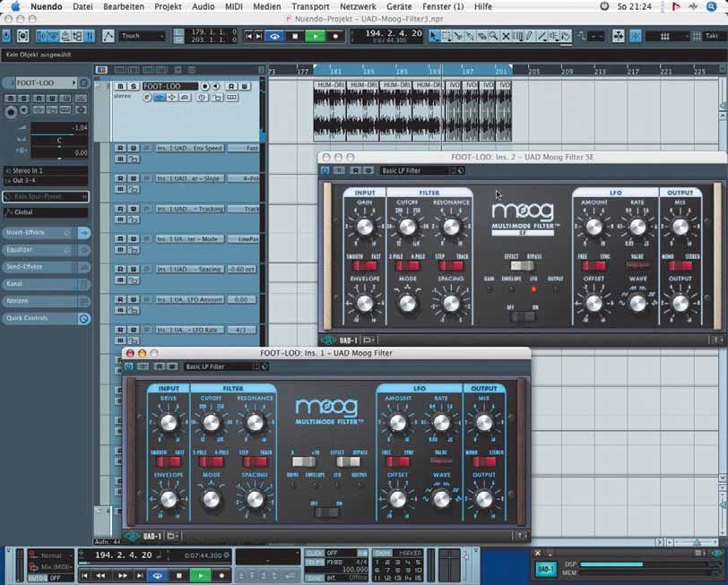Click the LFO Rate automation parameter name
Image resolution: width=728 pixels, height=585 pixels.
pyautogui.click(x=189, y=330)
